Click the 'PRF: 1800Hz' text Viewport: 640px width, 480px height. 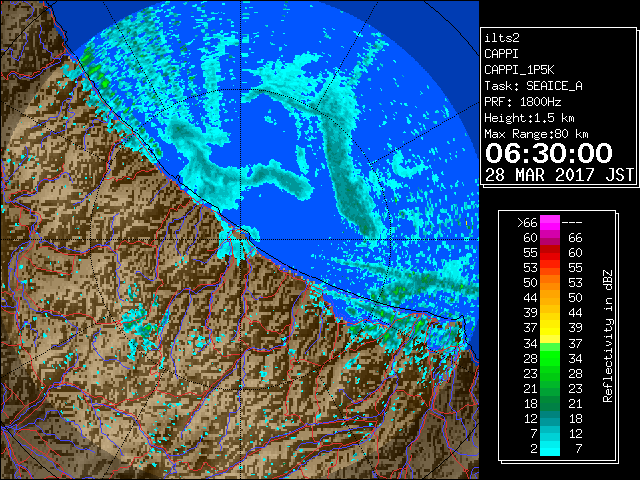(522, 102)
